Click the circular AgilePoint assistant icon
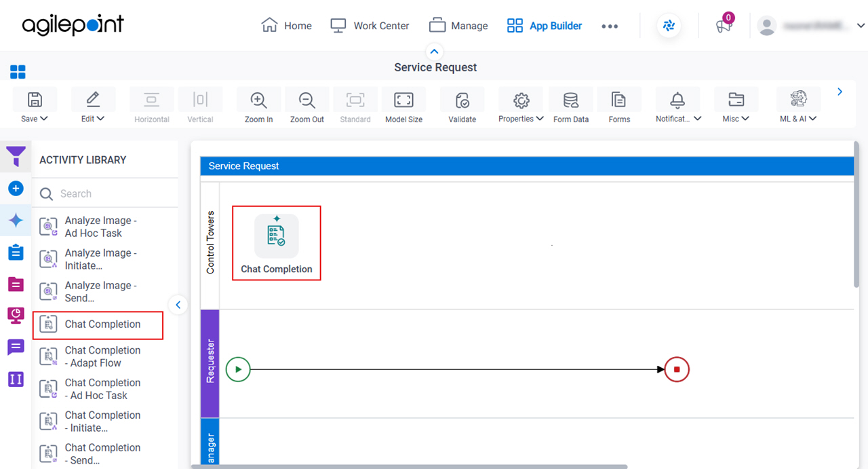 669,26
